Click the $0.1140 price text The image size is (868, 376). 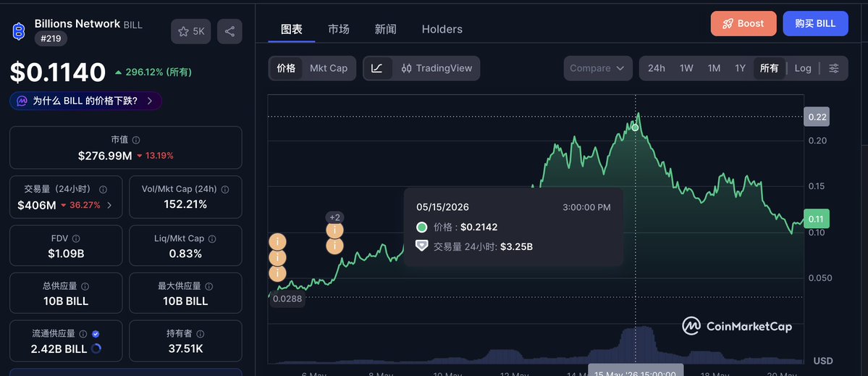pos(58,72)
